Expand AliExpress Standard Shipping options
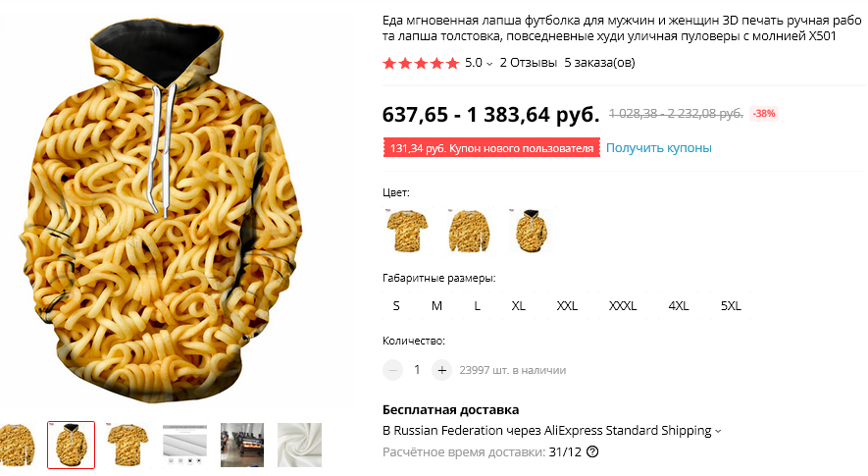This screenshot has height=476, width=868. [x=718, y=431]
